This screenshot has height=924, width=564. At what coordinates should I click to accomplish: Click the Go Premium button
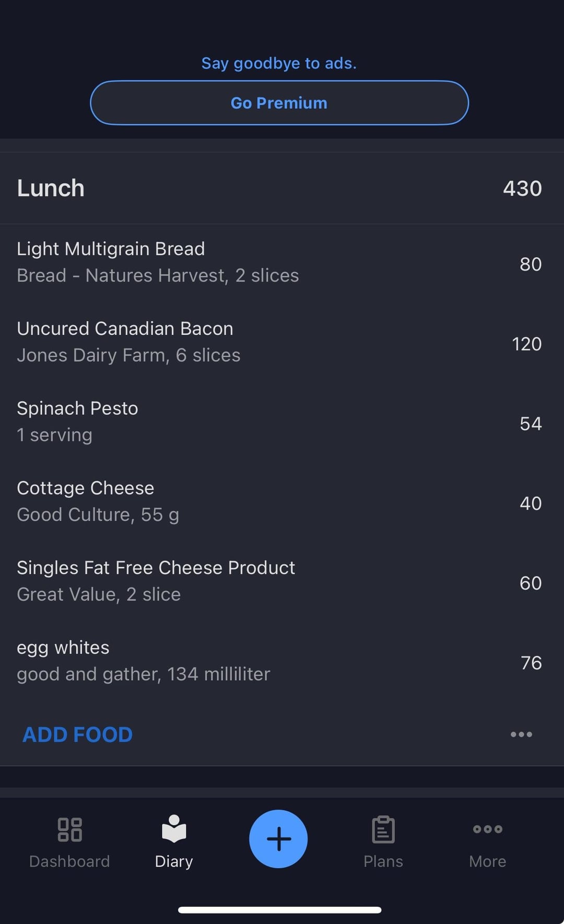(x=279, y=103)
